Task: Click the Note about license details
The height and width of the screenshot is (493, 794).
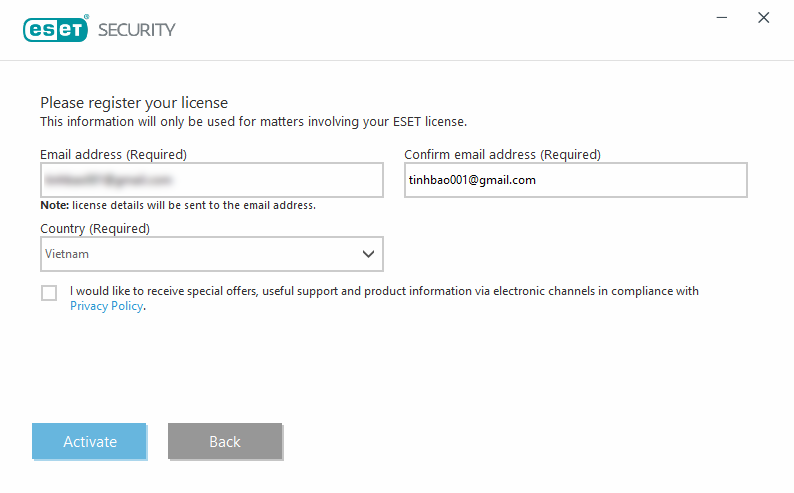Action: click(x=178, y=205)
